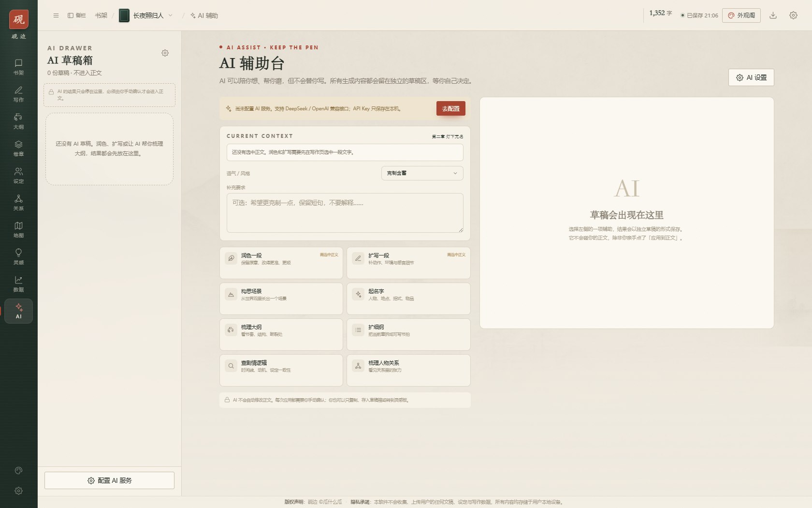Click the AI 辅助 breadcrumb item
Image resolution: width=812 pixels, height=508 pixels.
click(x=204, y=15)
